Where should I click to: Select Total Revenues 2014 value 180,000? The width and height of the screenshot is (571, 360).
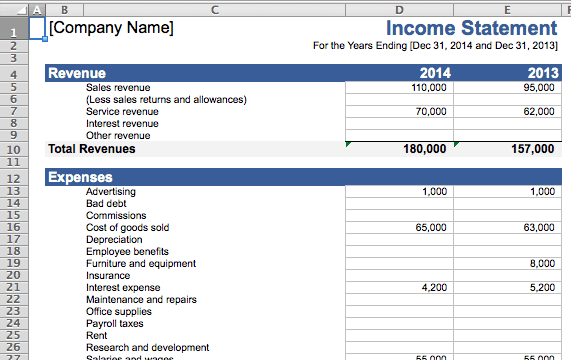[425, 149]
